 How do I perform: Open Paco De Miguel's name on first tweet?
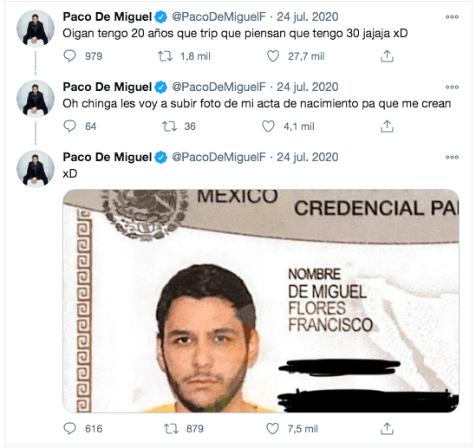(108, 16)
